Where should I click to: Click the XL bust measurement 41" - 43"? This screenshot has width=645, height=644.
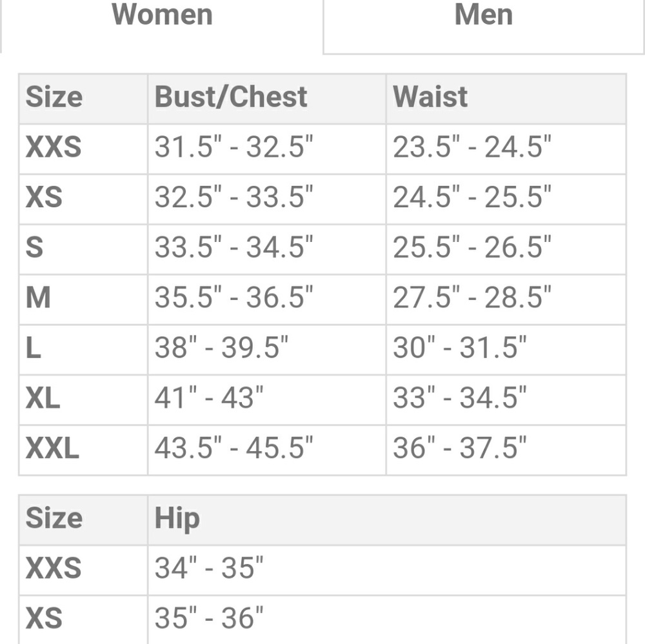209,398
